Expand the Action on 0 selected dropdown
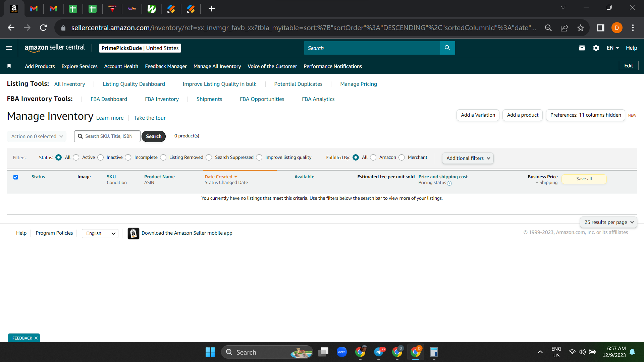This screenshot has height=362, width=644. point(37,136)
